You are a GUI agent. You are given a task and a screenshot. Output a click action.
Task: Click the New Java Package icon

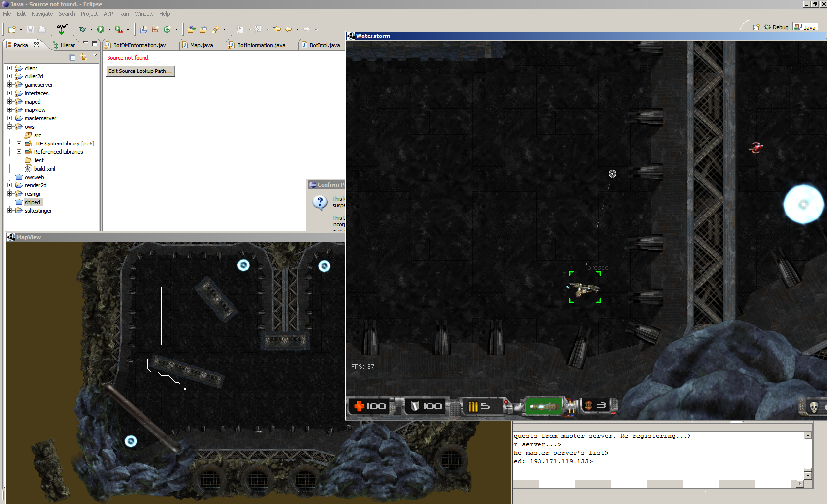point(155,29)
